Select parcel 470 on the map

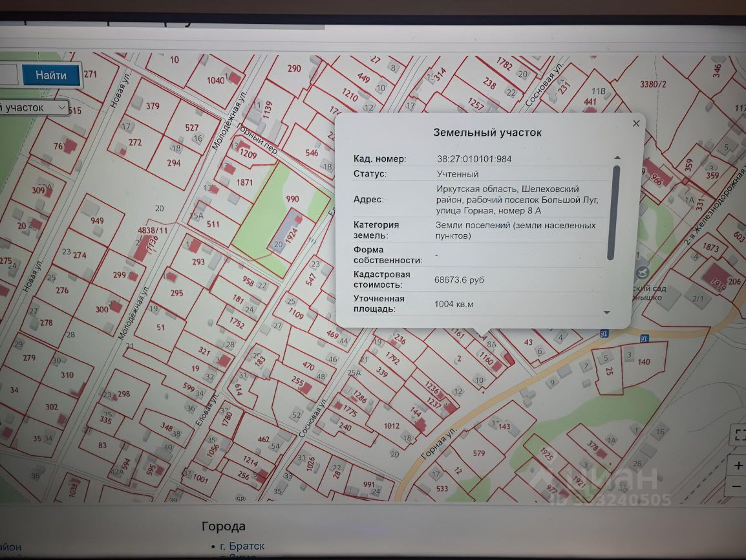[x=308, y=366]
